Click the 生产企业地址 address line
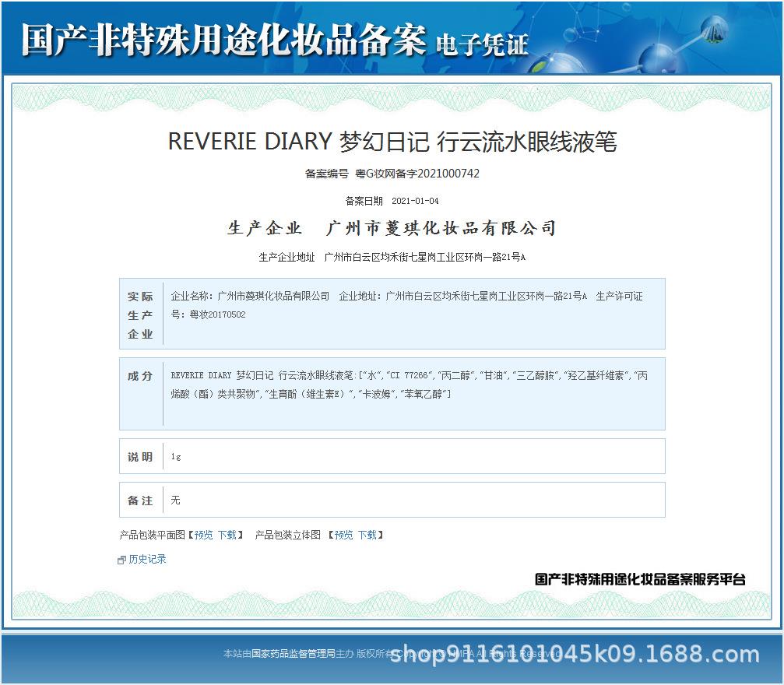The width and height of the screenshot is (784, 685). point(392,258)
